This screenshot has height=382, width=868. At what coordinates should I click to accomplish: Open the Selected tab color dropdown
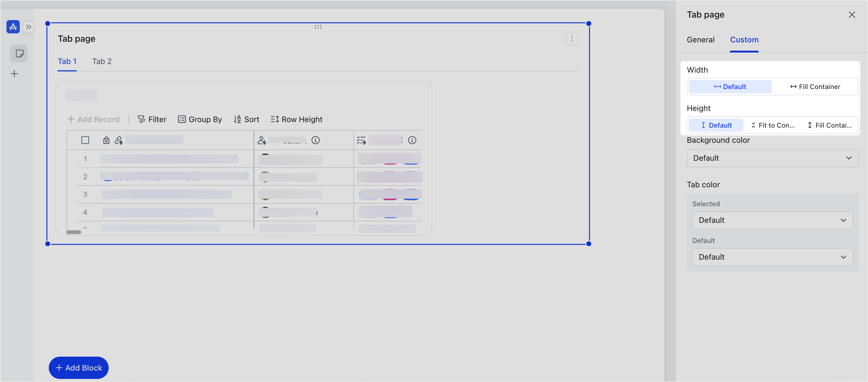[x=772, y=220]
